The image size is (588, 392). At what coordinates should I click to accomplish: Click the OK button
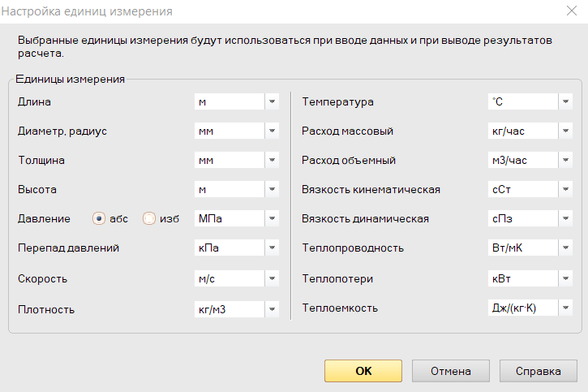[363, 371]
